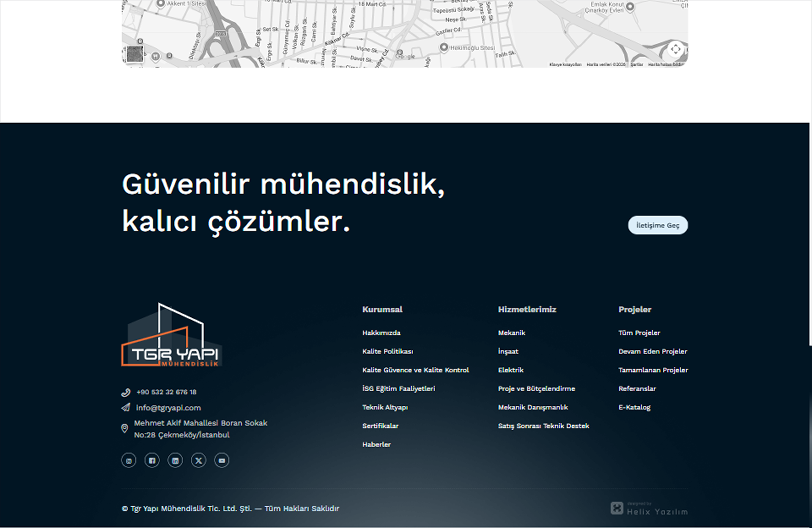Viewport: 812px width, 528px height.
Task: Click the info@tgryapi.com email link
Action: tap(168, 408)
